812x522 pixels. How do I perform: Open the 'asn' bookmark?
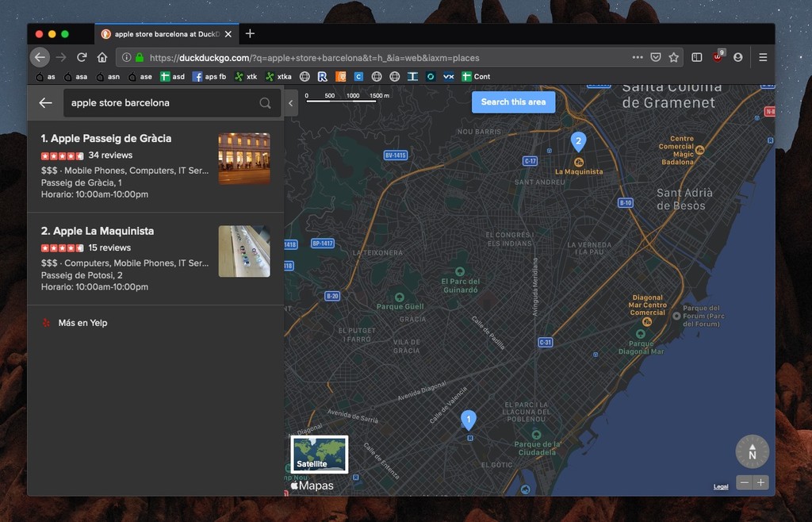[108, 77]
